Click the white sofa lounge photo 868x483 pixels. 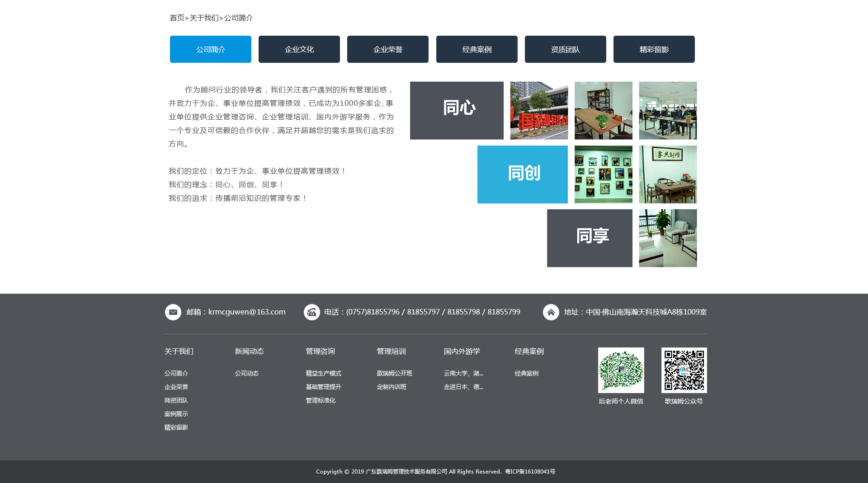click(668, 238)
